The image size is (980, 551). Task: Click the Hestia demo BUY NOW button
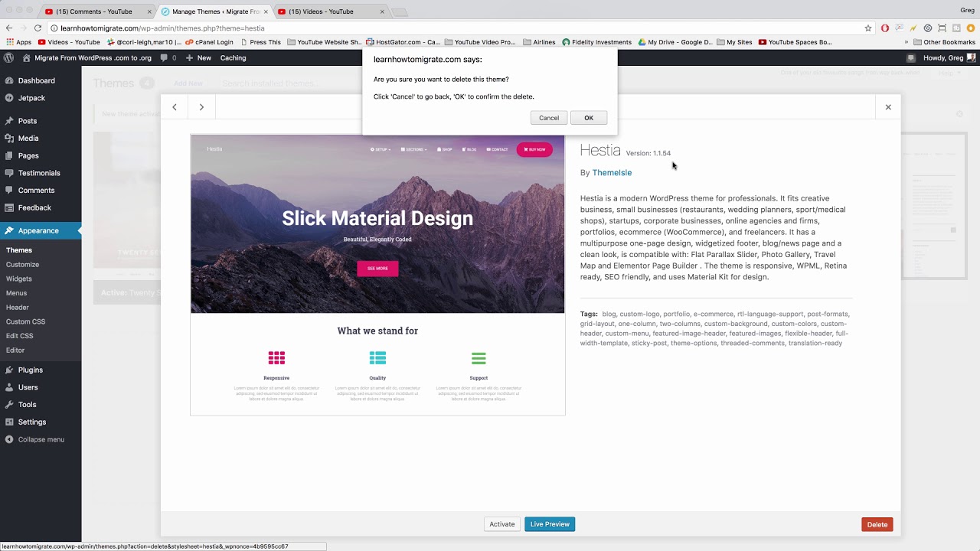click(534, 149)
